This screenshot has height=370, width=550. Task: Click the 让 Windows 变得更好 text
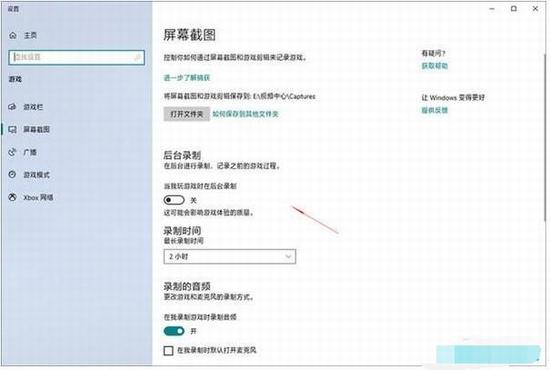[x=453, y=98]
